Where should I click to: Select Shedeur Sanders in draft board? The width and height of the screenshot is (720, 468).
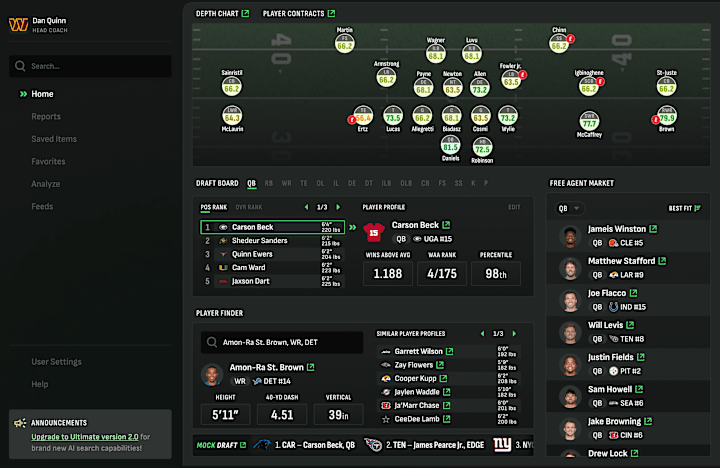pos(273,241)
